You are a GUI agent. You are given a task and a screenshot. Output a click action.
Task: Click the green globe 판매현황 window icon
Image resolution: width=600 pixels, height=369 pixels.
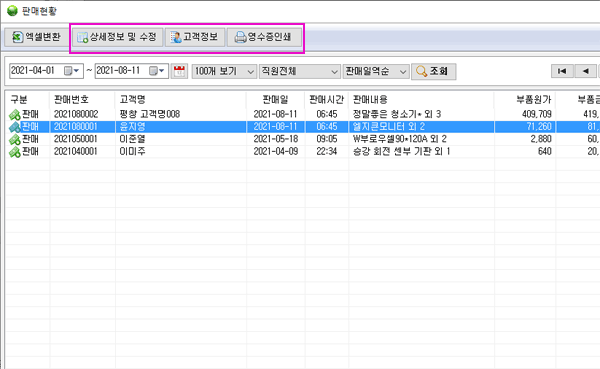[12, 11]
